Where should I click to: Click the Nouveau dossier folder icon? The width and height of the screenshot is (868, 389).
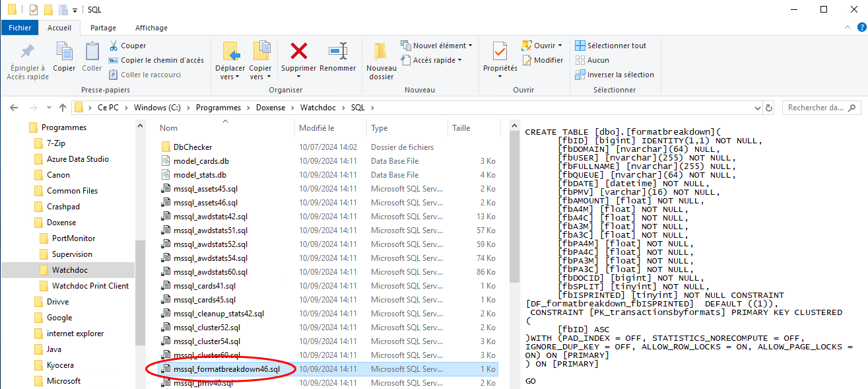click(381, 52)
